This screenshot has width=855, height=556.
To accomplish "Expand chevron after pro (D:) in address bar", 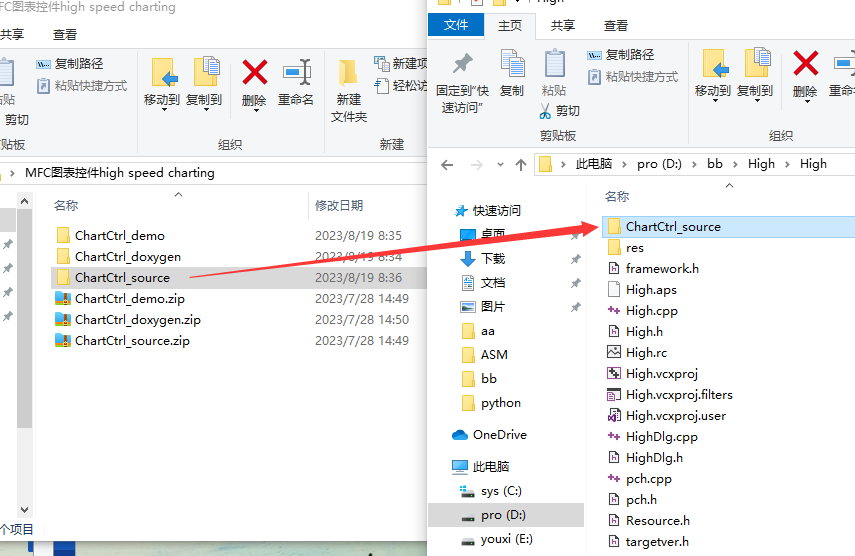I will click(x=694, y=165).
